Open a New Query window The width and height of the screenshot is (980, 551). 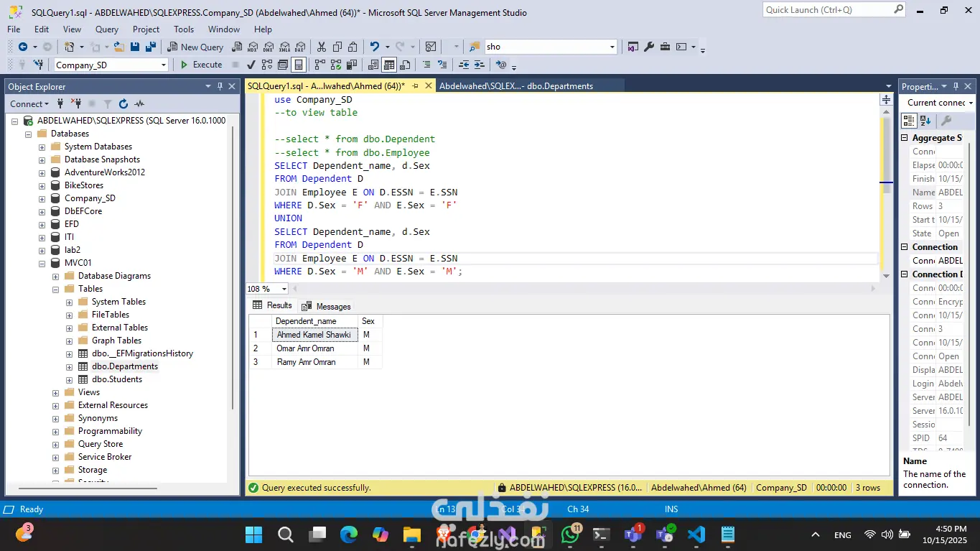[x=195, y=47]
